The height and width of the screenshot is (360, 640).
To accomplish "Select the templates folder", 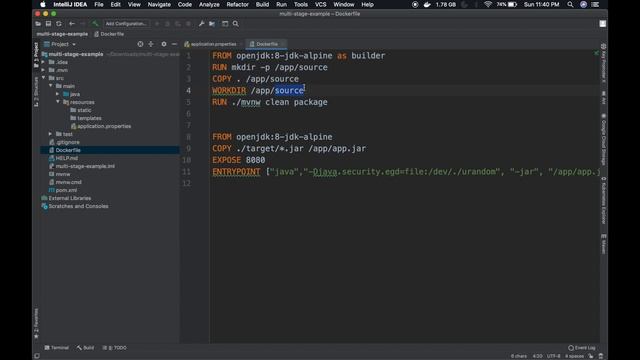I will 89,118.
